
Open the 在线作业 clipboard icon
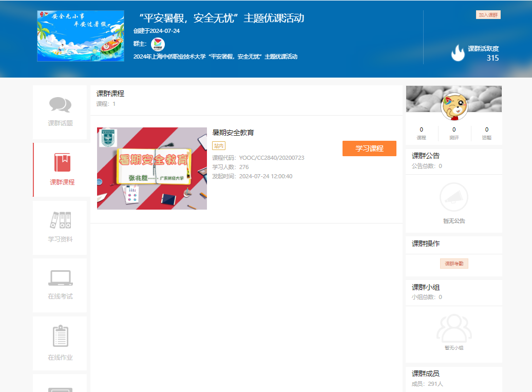pos(61,336)
